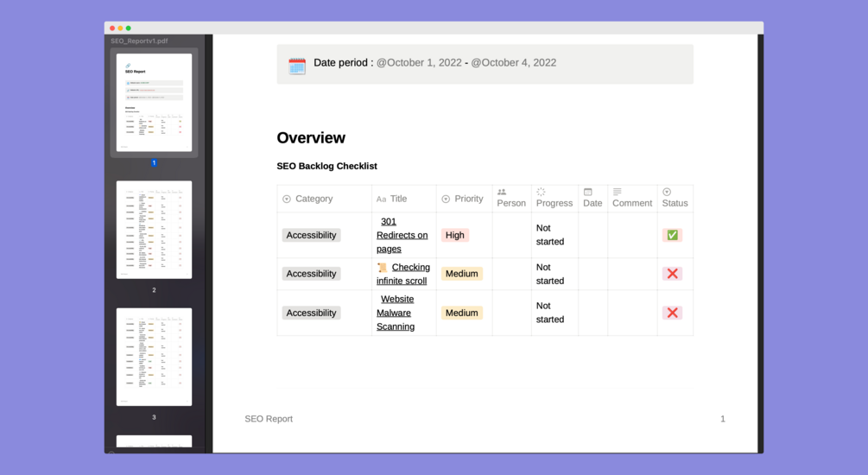This screenshot has width=868, height=475.
Task: Click the Priority column select icon
Action: 446,199
